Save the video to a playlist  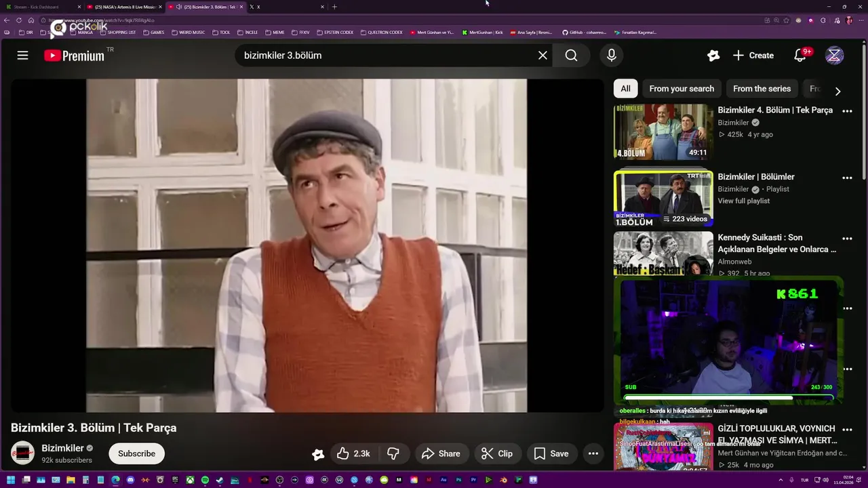[x=551, y=453]
